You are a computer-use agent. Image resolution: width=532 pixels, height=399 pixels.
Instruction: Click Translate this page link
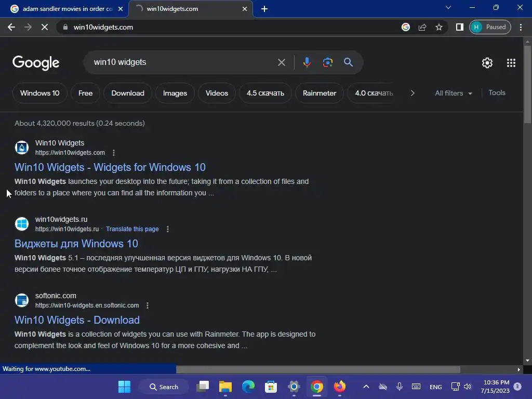[x=132, y=229]
